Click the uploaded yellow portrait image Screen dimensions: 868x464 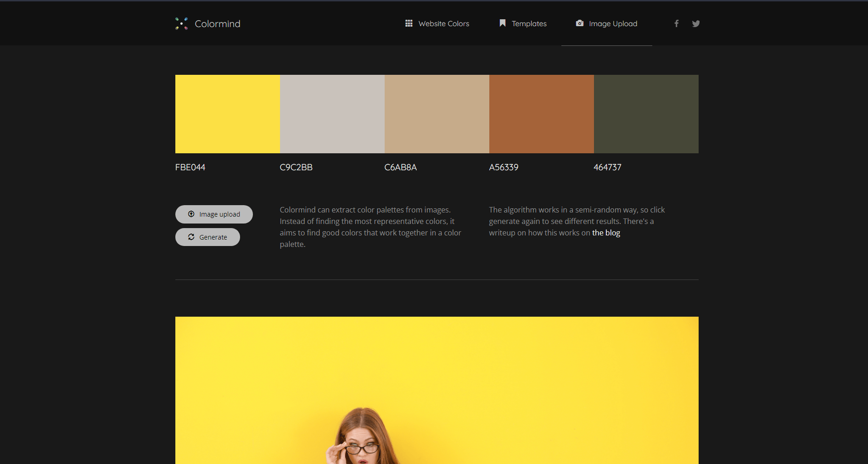[x=437, y=390]
